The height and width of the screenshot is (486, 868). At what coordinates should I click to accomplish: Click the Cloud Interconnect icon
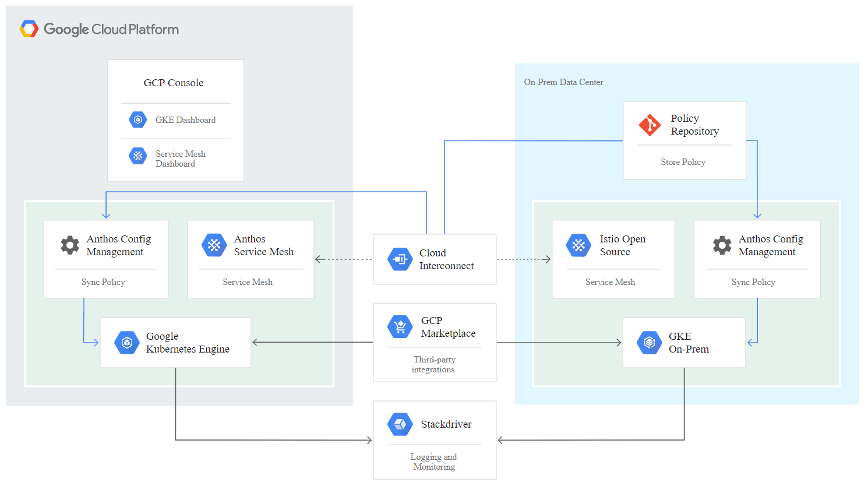click(400, 259)
